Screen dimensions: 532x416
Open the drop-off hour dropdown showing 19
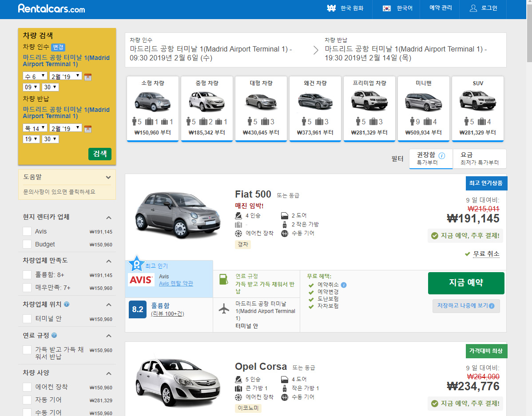coord(31,139)
